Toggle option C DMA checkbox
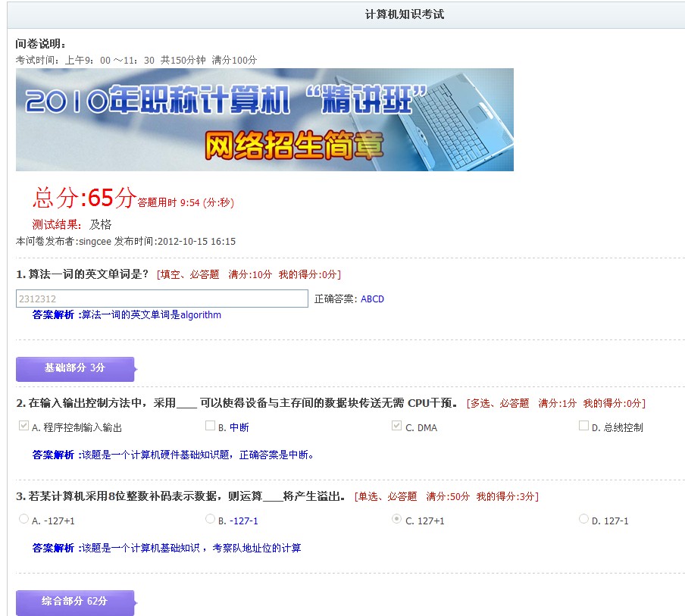This screenshot has width=685, height=616. click(396, 426)
